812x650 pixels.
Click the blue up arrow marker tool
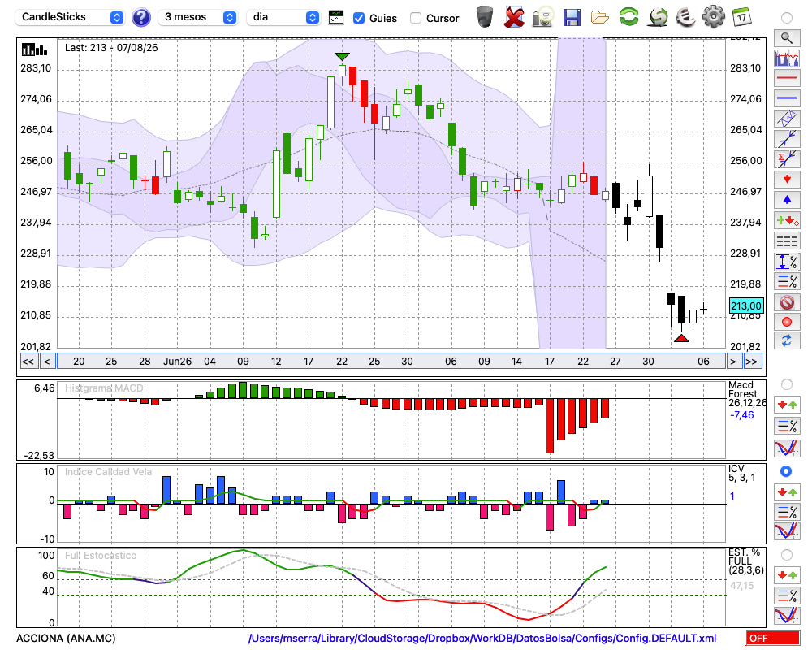coord(787,200)
